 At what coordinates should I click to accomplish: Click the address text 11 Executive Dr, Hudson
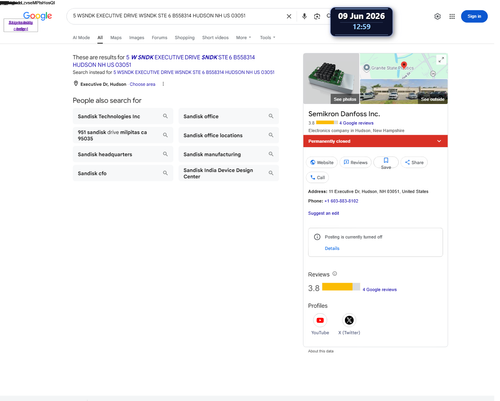(378, 192)
